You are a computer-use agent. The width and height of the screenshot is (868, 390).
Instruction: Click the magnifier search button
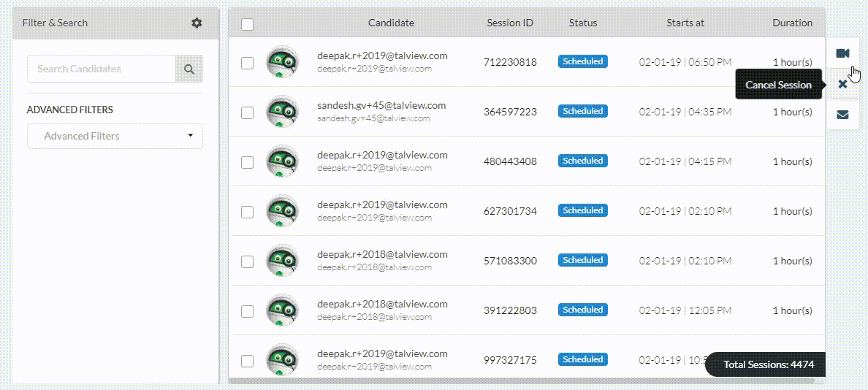click(189, 69)
